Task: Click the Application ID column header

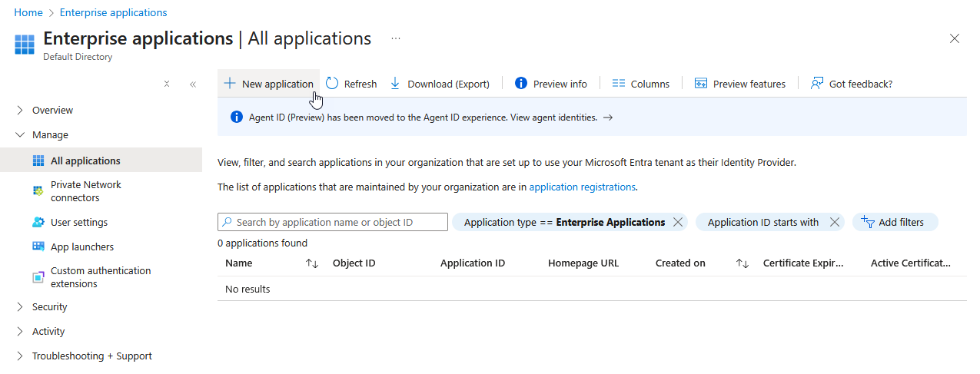Action: [x=473, y=263]
